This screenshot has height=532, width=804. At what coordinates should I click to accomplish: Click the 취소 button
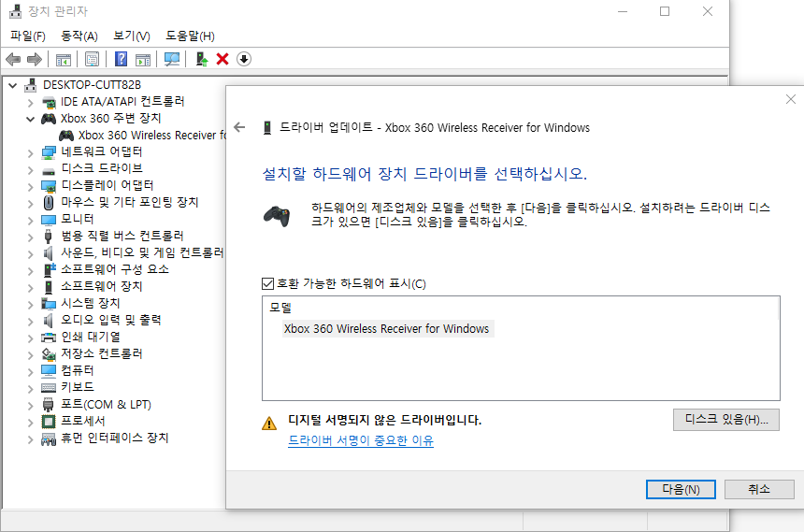point(759,489)
